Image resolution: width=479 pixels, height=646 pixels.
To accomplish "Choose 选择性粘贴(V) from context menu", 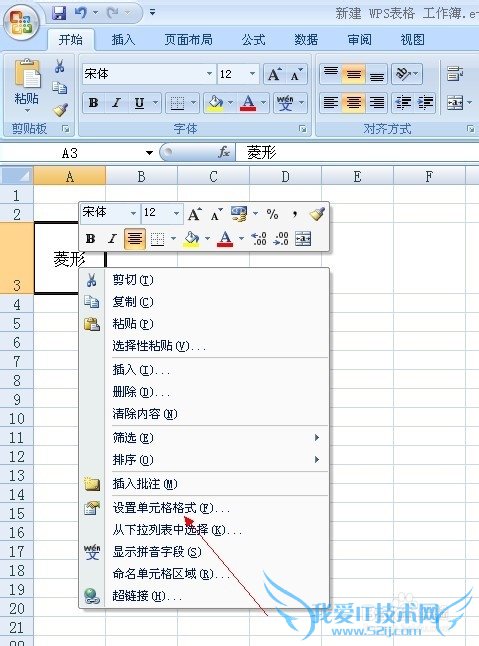I will [204, 346].
